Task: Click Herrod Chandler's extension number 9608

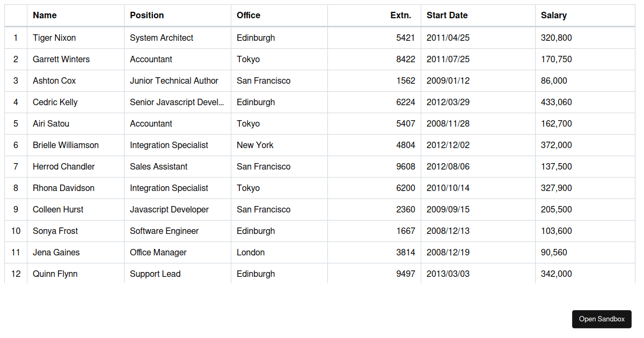Action: click(x=407, y=166)
